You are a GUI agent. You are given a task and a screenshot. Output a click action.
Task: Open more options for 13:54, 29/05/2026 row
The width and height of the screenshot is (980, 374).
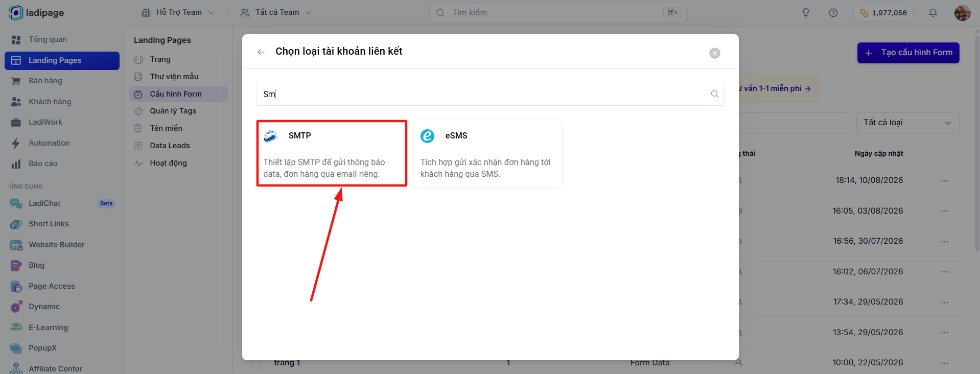(x=945, y=333)
